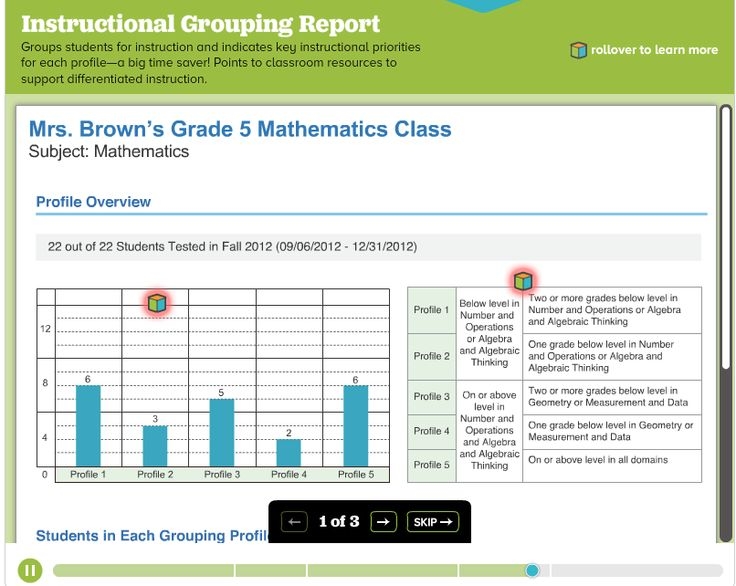Click the unplayed final segment of the timeline
Image resolution: width=736 pixels, height=586 pixels.
[635, 570]
